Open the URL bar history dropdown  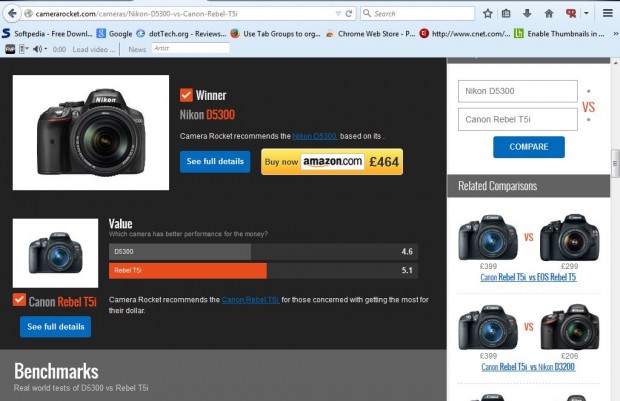[x=335, y=14]
